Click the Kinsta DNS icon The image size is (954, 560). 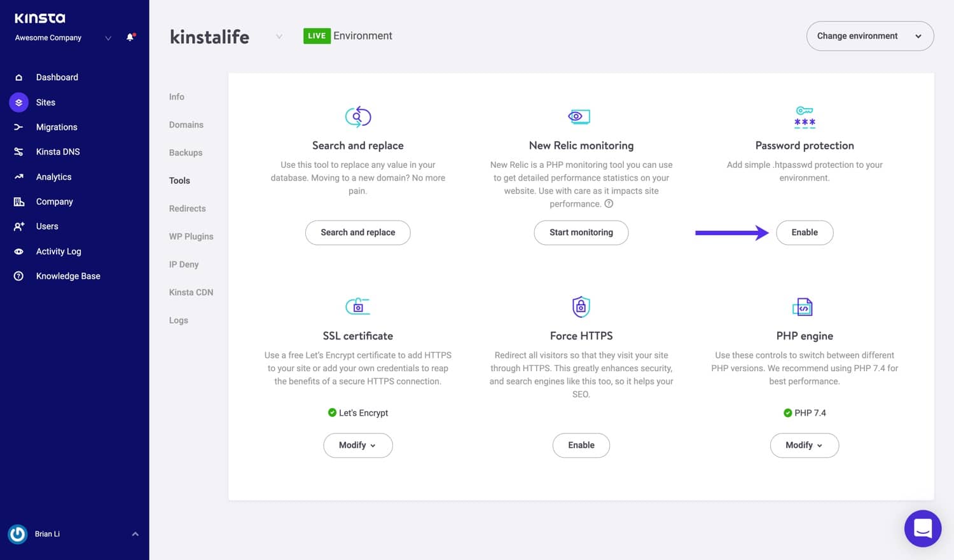click(x=18, y=151)
